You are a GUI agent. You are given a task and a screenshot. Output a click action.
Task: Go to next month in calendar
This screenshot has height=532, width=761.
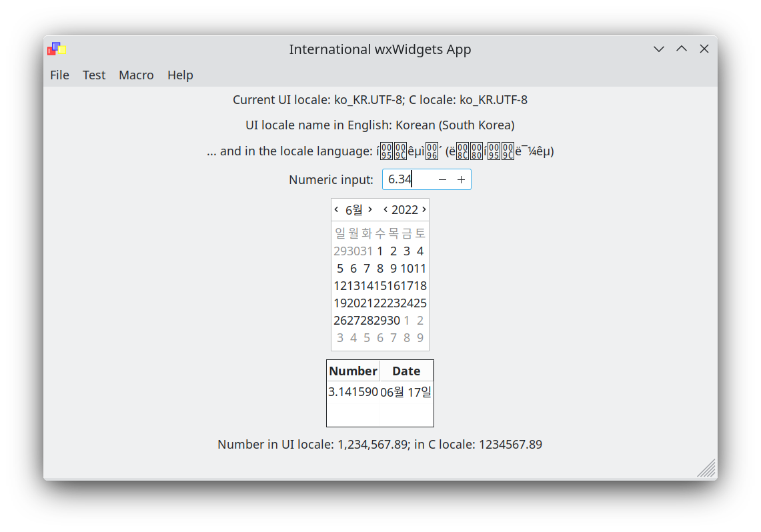pyautogui.click(x=369, y=209)
